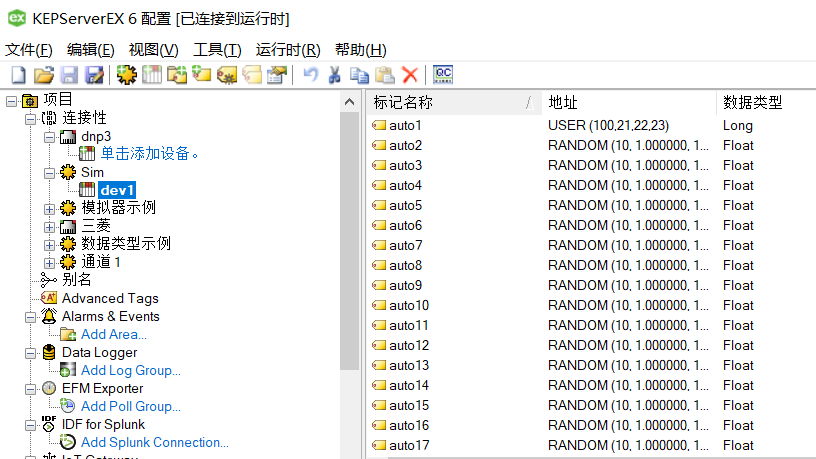This screenshot has width=816, height=459.
Task: Collapse the Data Logger node
Action: (x=30, y=353)
